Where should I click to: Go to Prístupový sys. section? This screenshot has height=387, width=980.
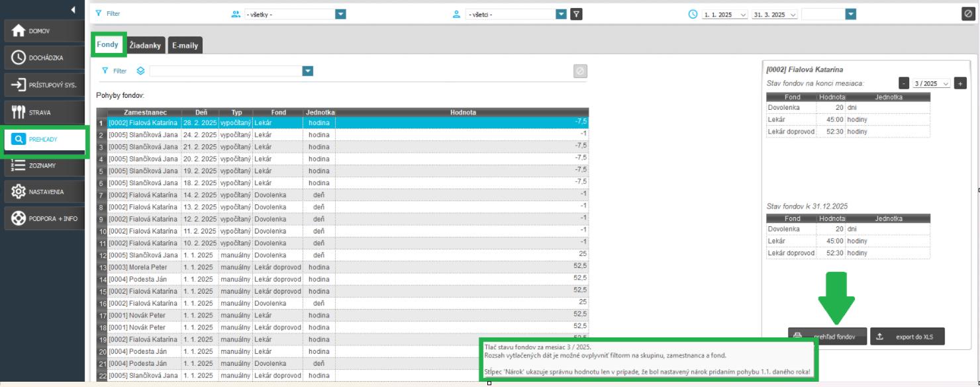(44, 85)
